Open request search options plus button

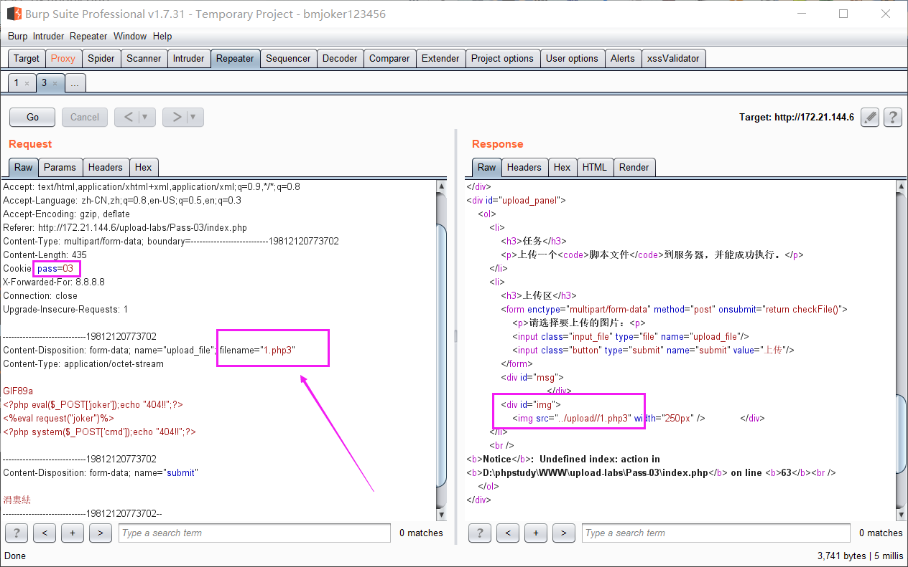pos(72,533)
